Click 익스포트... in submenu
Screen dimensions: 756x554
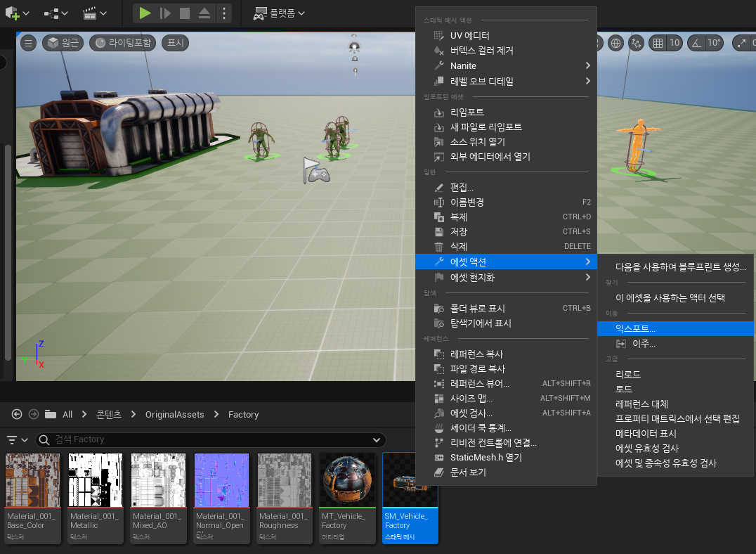click(675, 328)
